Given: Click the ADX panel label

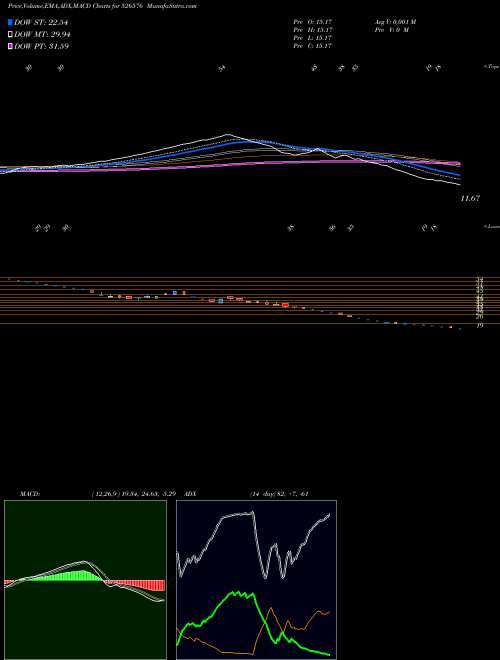Looking at the screenshot, I should tap(188, 494).
